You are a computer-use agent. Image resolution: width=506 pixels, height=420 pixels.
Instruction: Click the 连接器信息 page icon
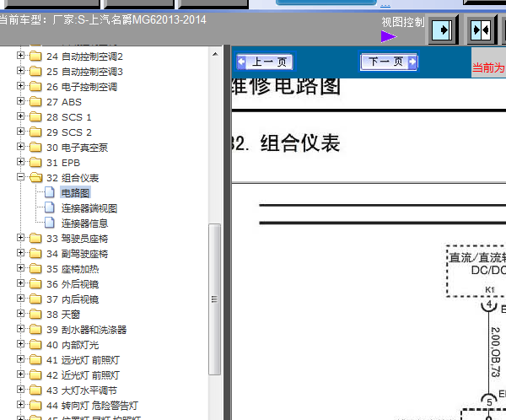(50, 223)
